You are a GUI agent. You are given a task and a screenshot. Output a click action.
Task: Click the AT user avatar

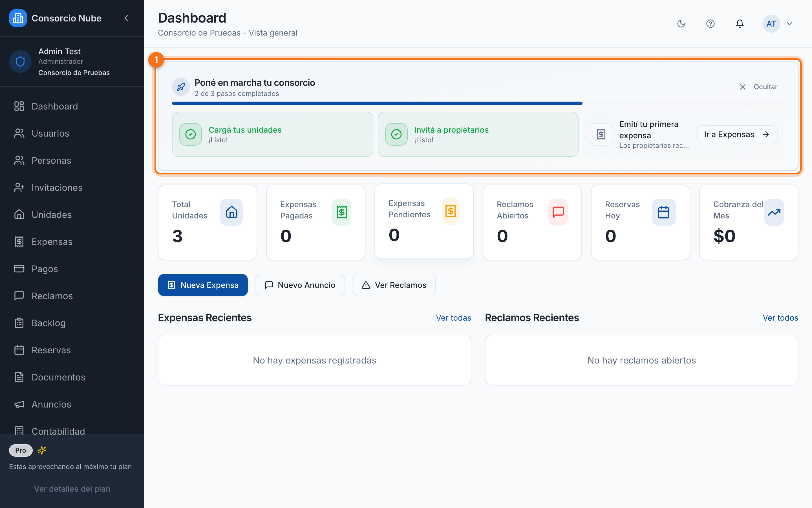point(771,23)
